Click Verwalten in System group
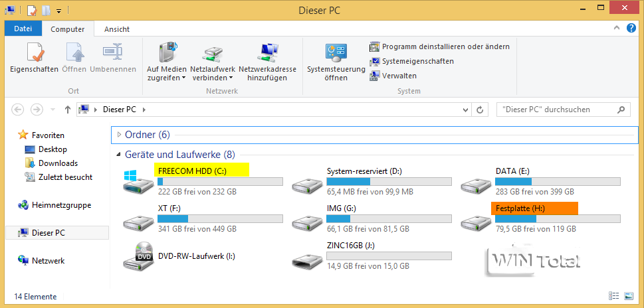 coord(393,76)
